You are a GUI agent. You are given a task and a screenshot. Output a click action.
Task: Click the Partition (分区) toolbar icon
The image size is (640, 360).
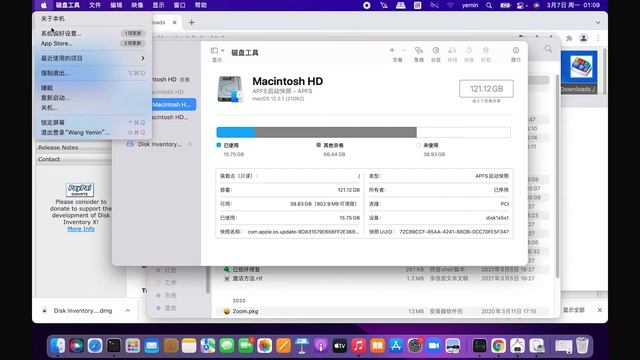[x=436, y=51]
